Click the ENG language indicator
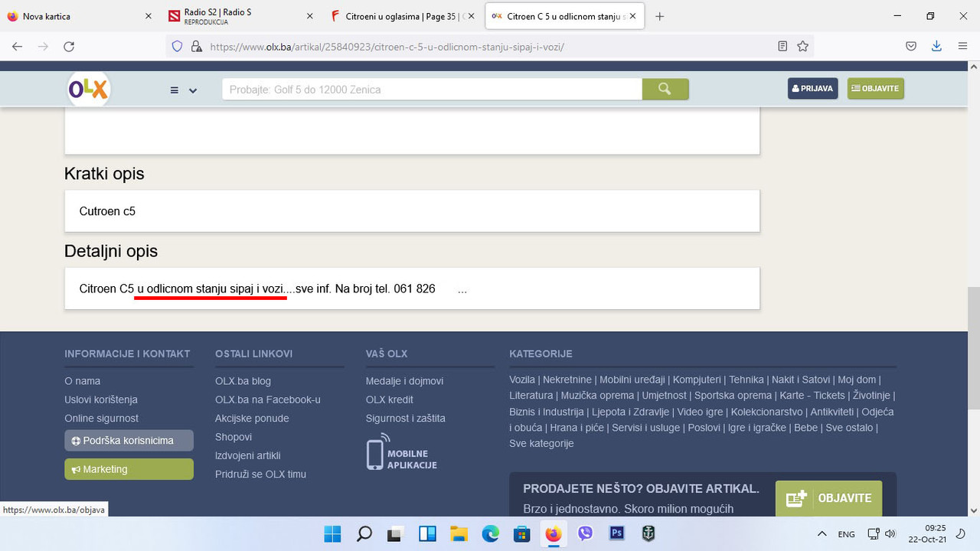 pos(846,534)
